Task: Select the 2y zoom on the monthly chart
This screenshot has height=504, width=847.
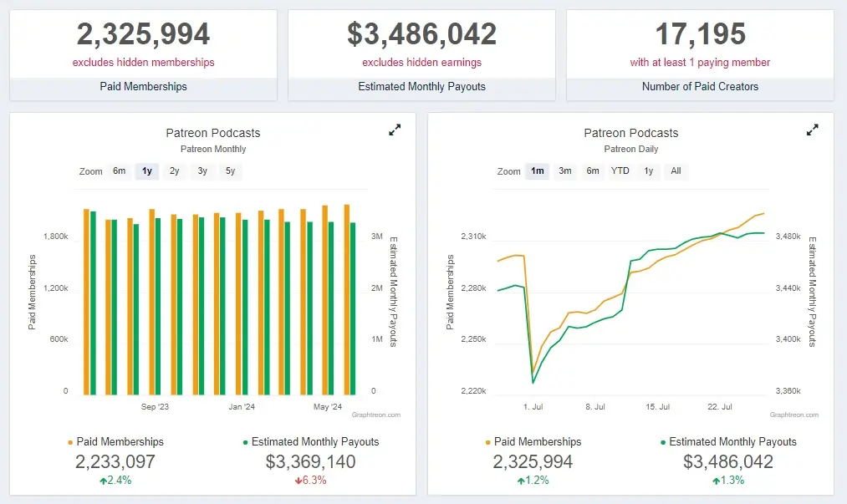Action: (x=174, y=171)
